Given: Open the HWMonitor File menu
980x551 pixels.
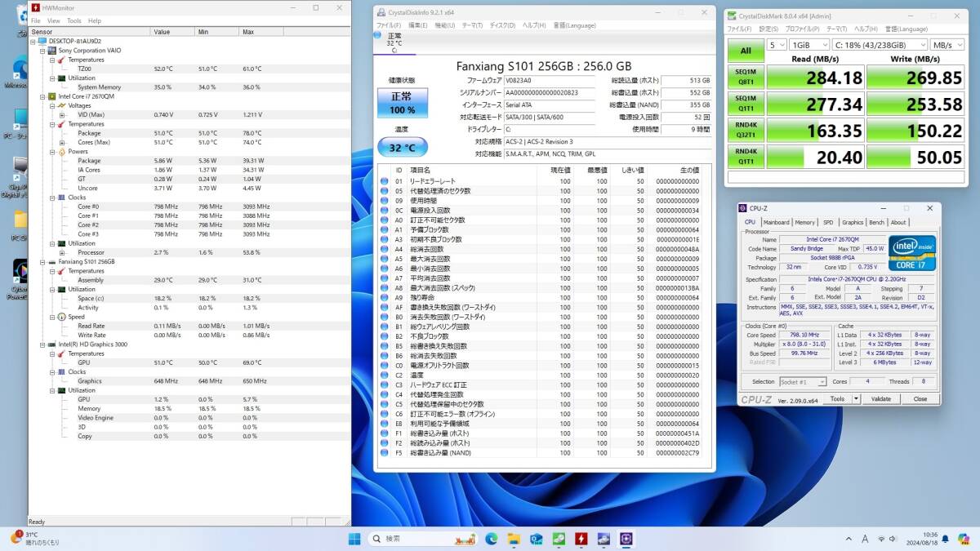Looking at the screenshot, I should 36,20.
